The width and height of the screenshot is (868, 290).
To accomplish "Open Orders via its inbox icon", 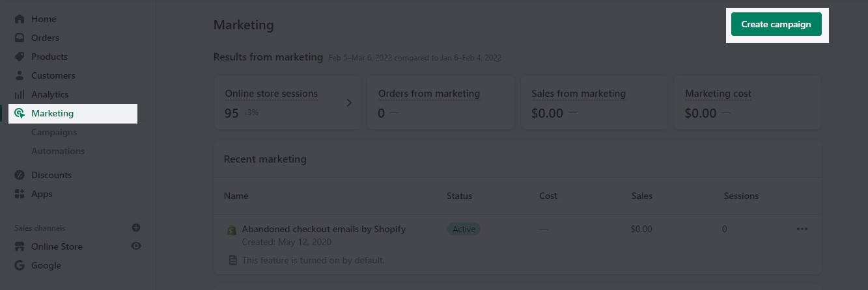I will [20, 38].
